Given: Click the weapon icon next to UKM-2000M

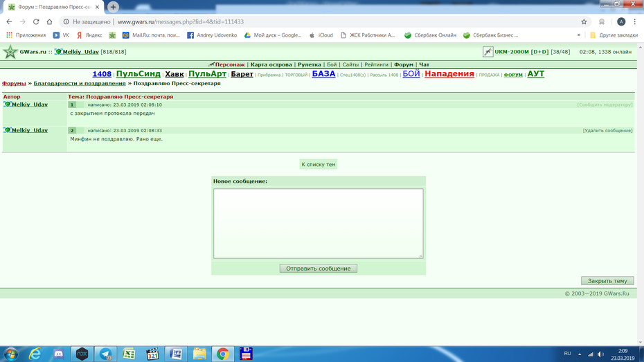Looking at the screenshot, I should point(488,52).
